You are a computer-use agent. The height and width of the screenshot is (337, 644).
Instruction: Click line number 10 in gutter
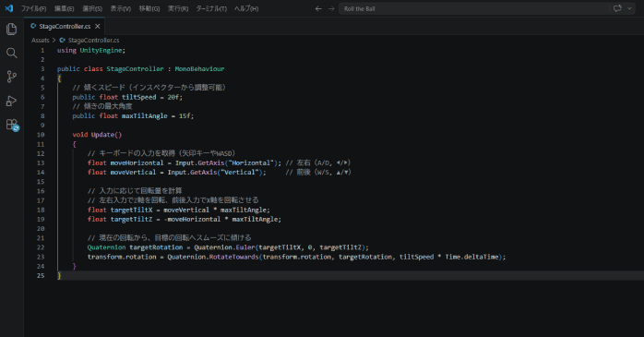(41, 135)
